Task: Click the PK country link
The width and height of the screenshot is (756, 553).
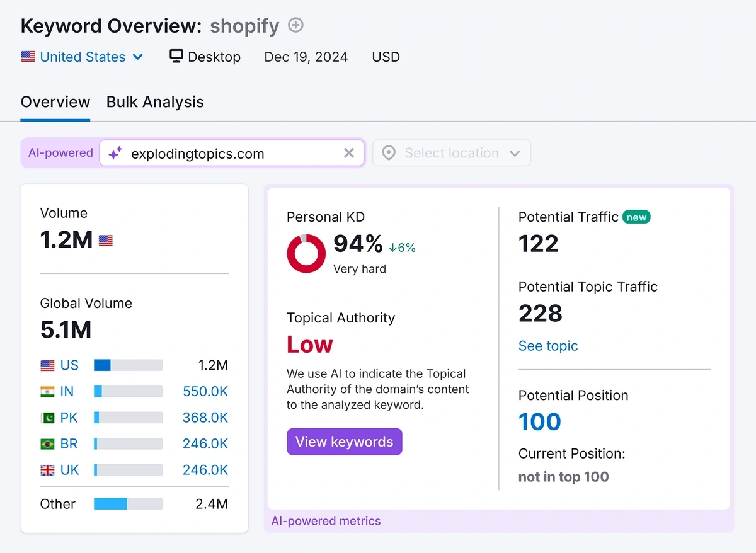Action: [69, 418]
